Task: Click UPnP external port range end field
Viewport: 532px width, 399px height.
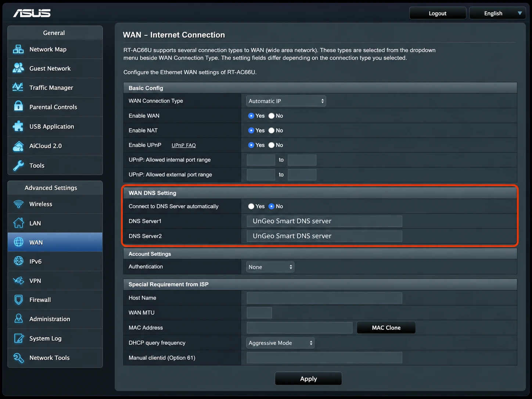Action: [302, 175]
